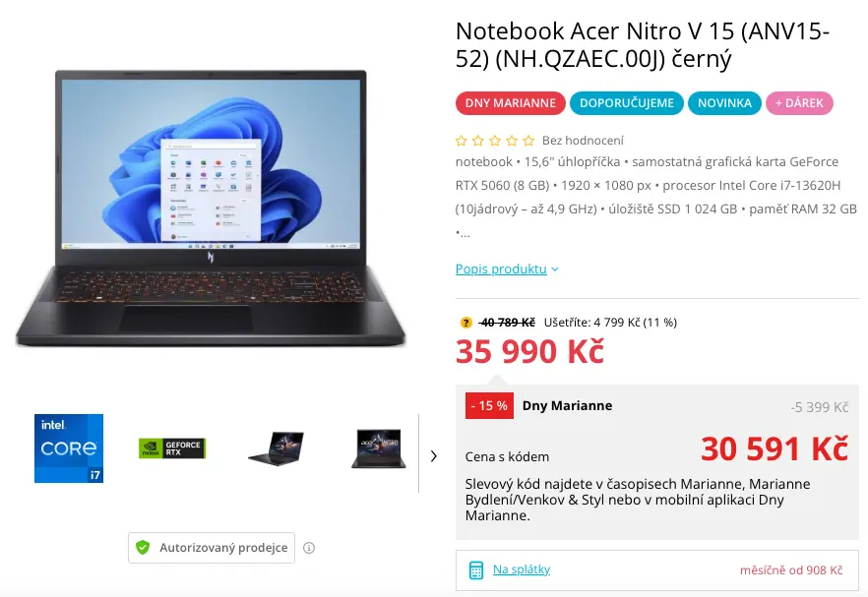This screenshot has height=597, width=868.
Task: Select the NOVINKA label tag
Action: pos(724,103)
